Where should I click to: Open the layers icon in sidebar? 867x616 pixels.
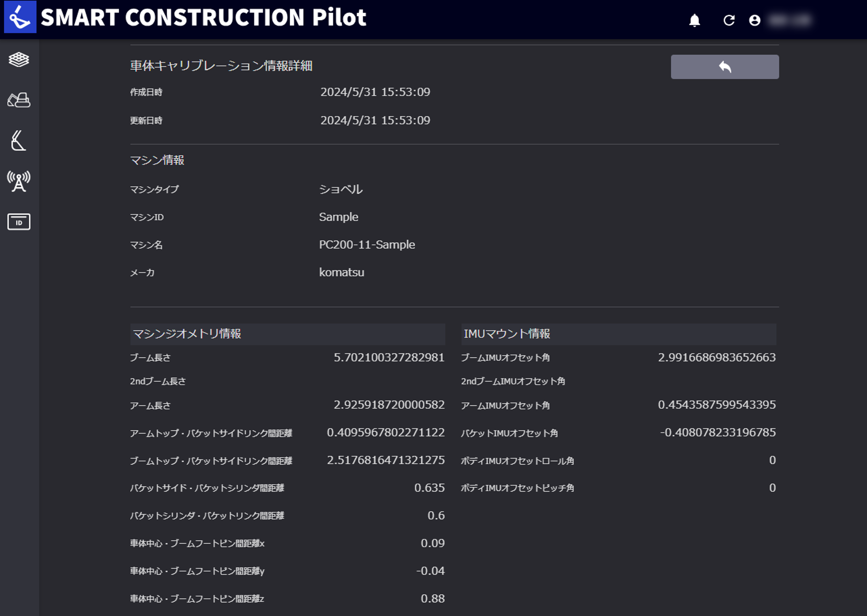pos(19,59)
